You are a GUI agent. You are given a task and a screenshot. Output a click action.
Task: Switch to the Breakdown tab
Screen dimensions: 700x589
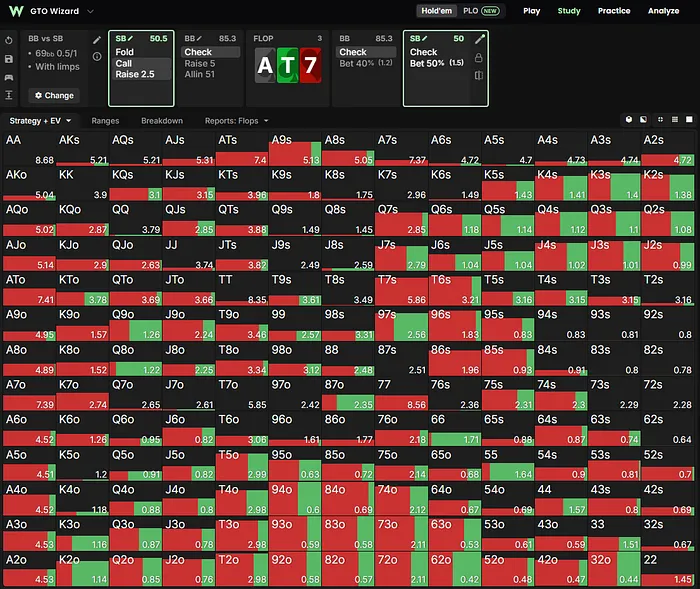pyautogui.click(x=162, y=121)
